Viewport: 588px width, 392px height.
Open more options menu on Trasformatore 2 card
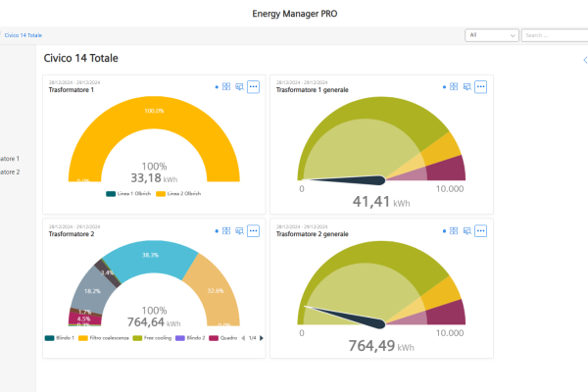pos(254,230)
